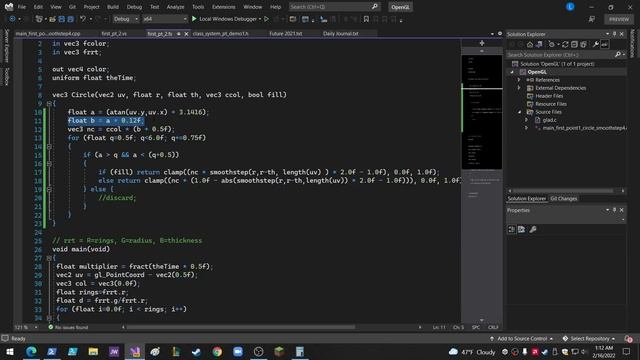Click the editor horizontal scrollbar
The width and height of the screenshot is (640, 360).
[x=241, y=327]
